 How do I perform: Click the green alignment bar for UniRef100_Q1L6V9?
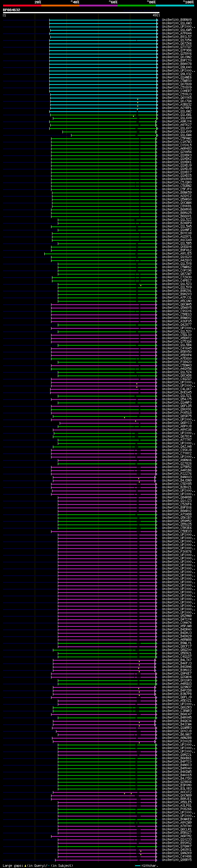point(110,132)
